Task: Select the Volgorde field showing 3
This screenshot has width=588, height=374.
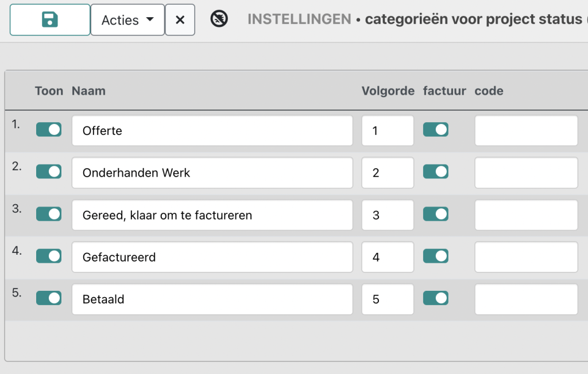Action: [x=387, y=215]
